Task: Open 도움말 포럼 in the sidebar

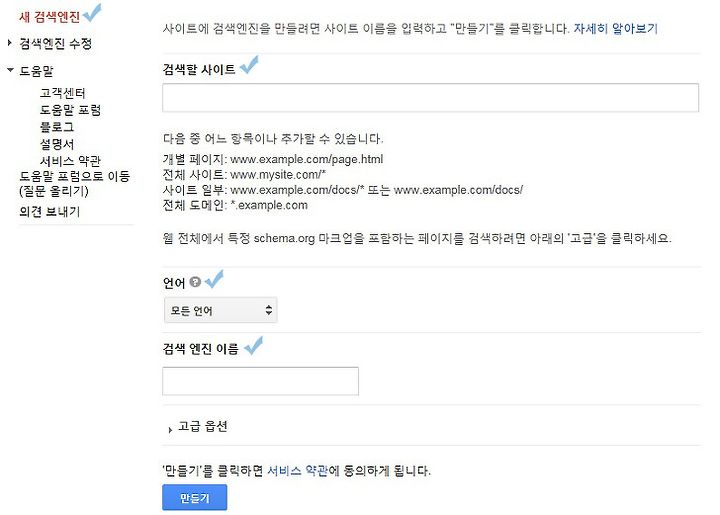Action: 70,110
